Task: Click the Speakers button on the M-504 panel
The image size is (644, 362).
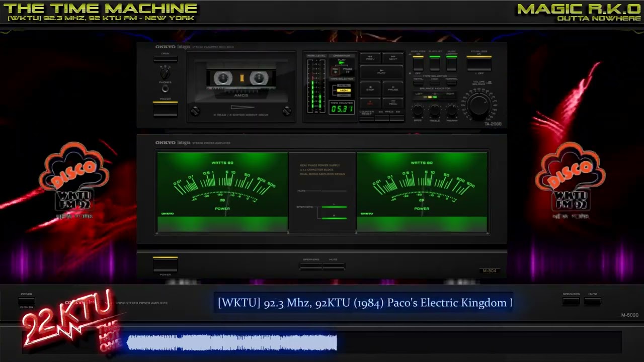Action: click(311, 265)
